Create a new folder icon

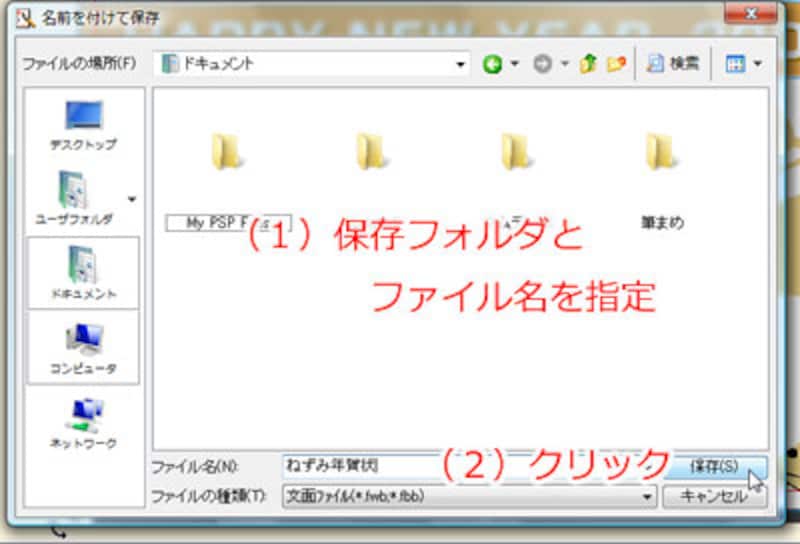[616, 64]
